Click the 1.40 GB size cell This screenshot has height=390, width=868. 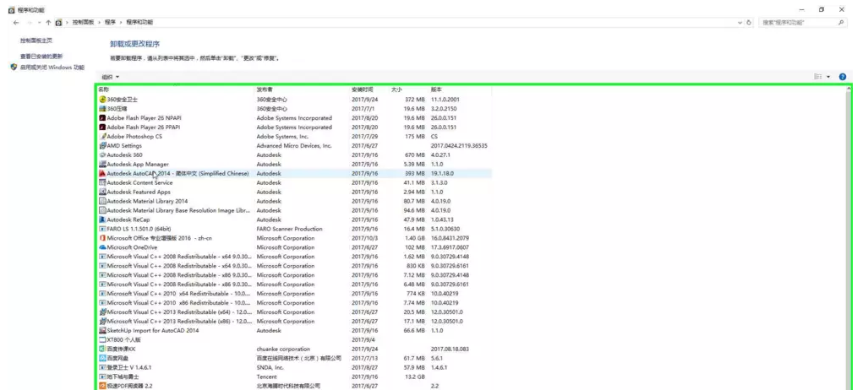click(x=414, y=238)
